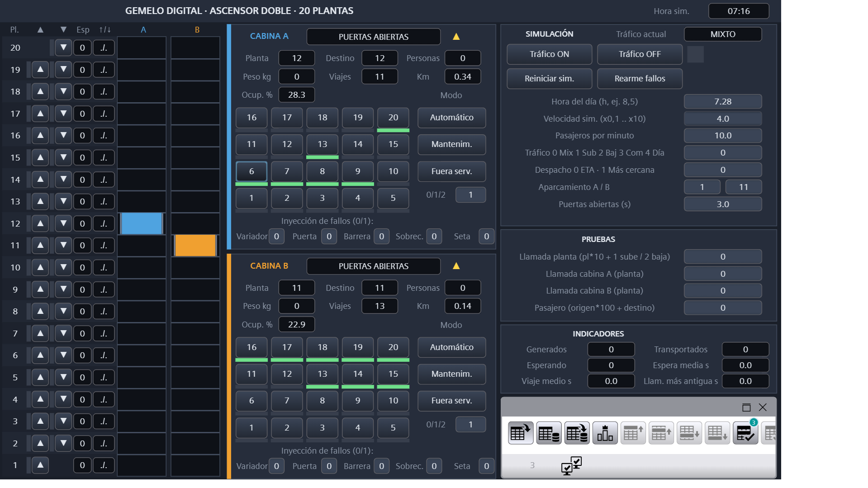Select floor 6 button in Cabina A

coord(251,171)
